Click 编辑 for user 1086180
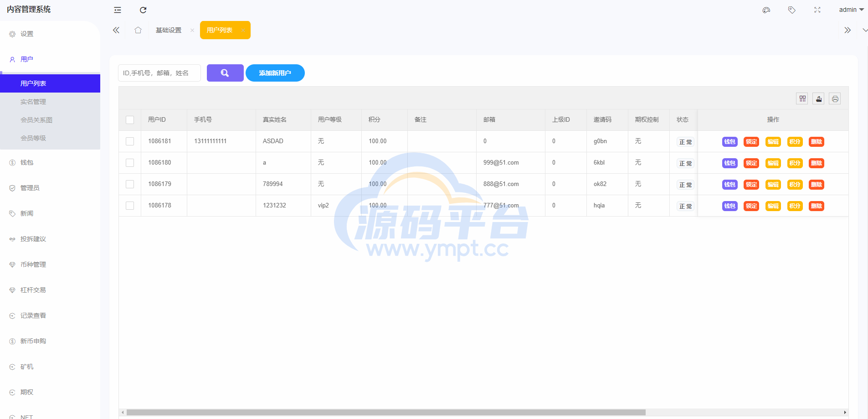 773,163
